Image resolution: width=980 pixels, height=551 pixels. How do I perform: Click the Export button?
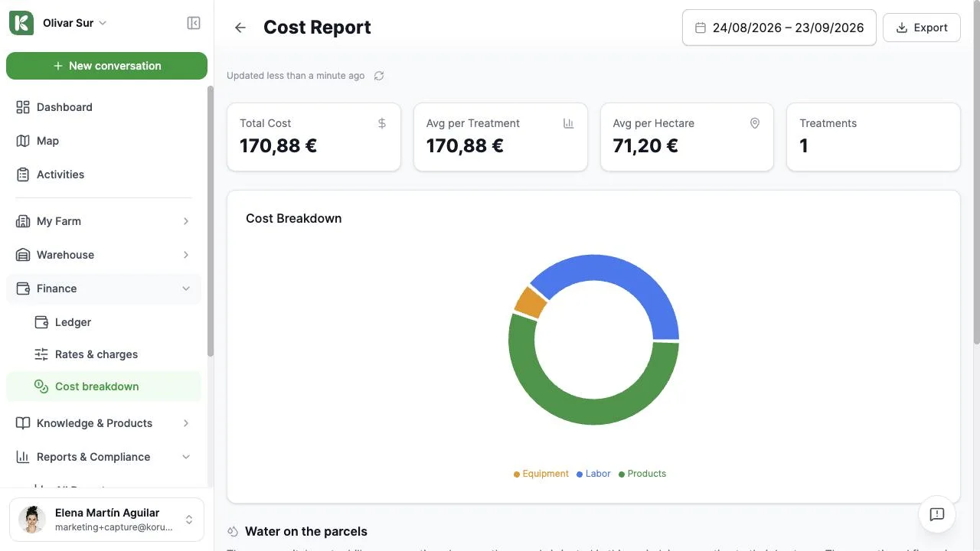pos(922,28)
